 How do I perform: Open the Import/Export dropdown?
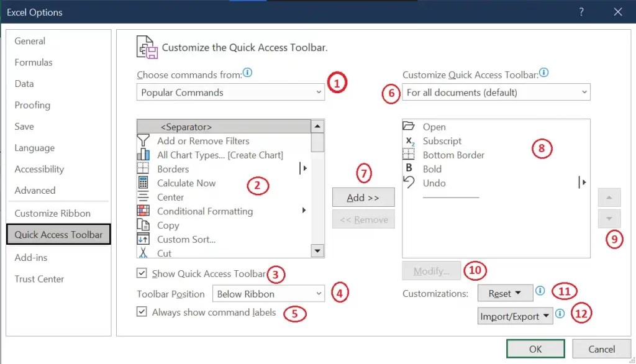click(515, 316)
